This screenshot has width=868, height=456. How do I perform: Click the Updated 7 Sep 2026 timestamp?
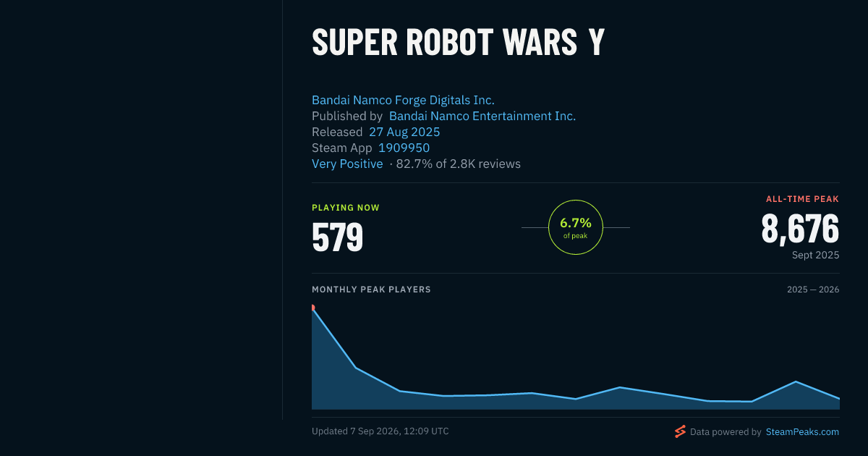pos(380,431)
